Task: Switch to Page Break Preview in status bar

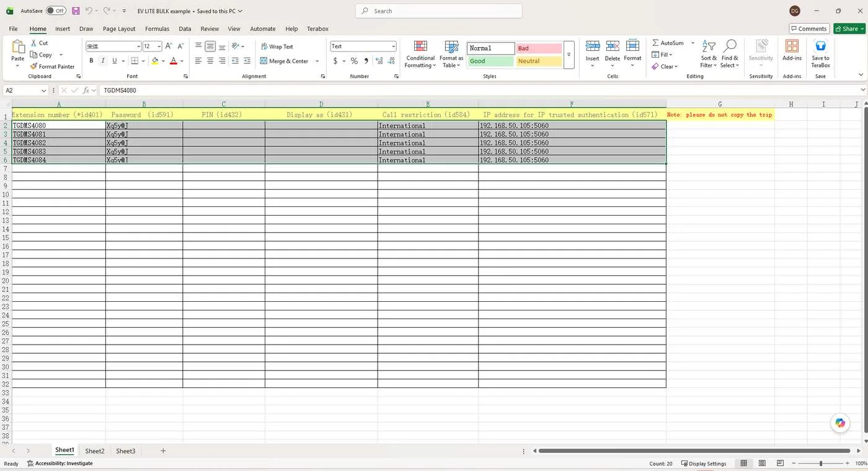Action: (x=779, y=464)
